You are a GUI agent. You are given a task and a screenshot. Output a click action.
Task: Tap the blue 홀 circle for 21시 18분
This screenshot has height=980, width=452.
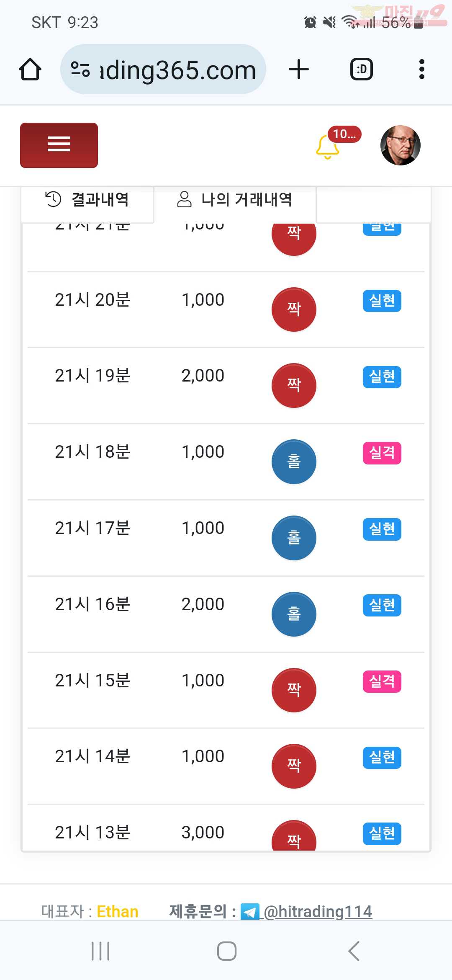(294, 462)
